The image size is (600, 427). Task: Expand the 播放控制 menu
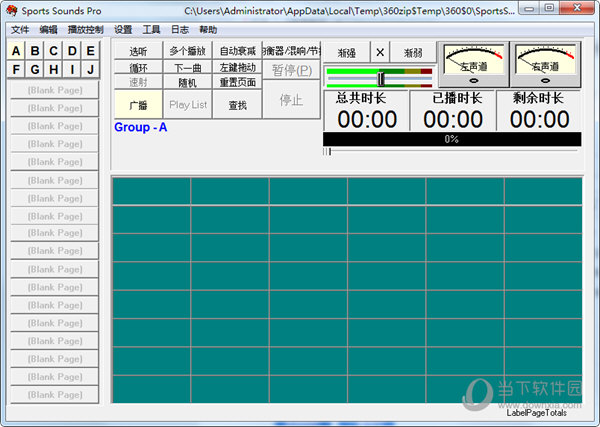click(85, 30)
